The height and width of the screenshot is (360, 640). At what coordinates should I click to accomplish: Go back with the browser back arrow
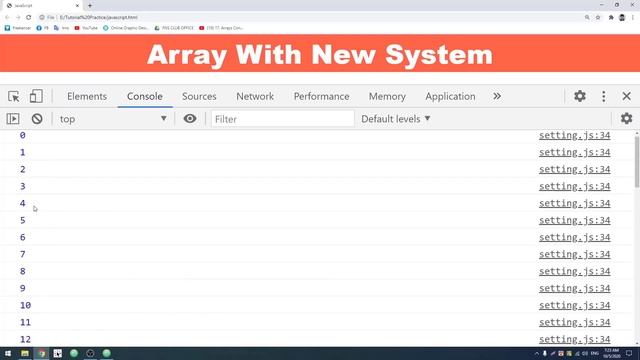click(x=7, y=17)
